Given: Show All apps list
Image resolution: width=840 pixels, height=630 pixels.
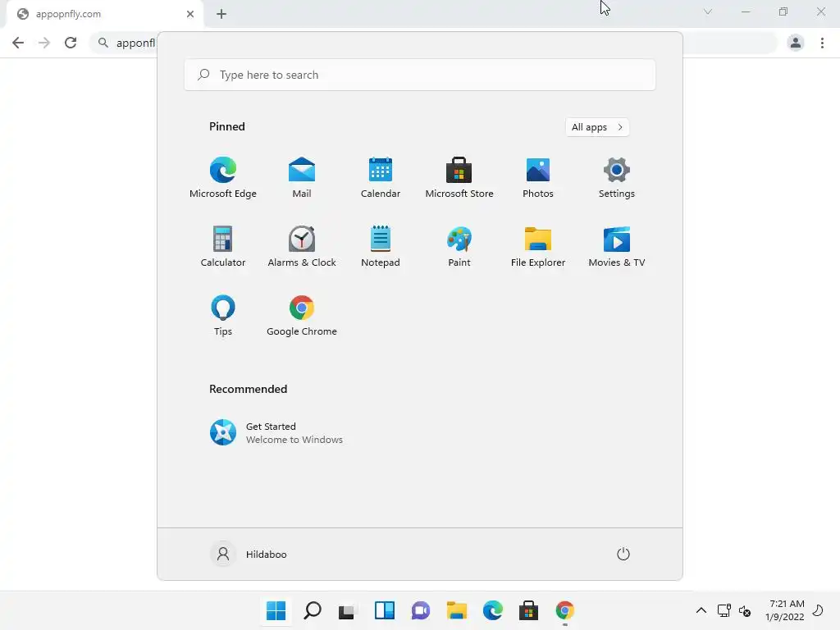Looking at the screenshot, I should click(597, 127).
